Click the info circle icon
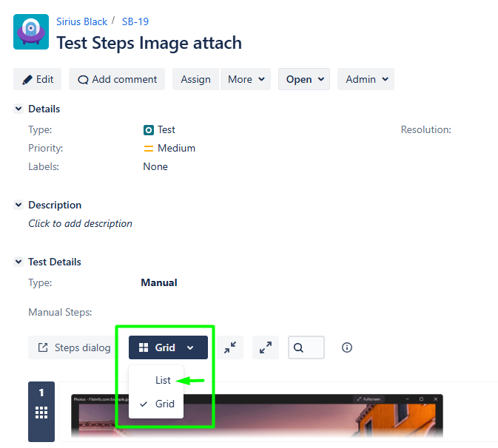The height and width of the screenshot is (448, 498). [346, 347]
